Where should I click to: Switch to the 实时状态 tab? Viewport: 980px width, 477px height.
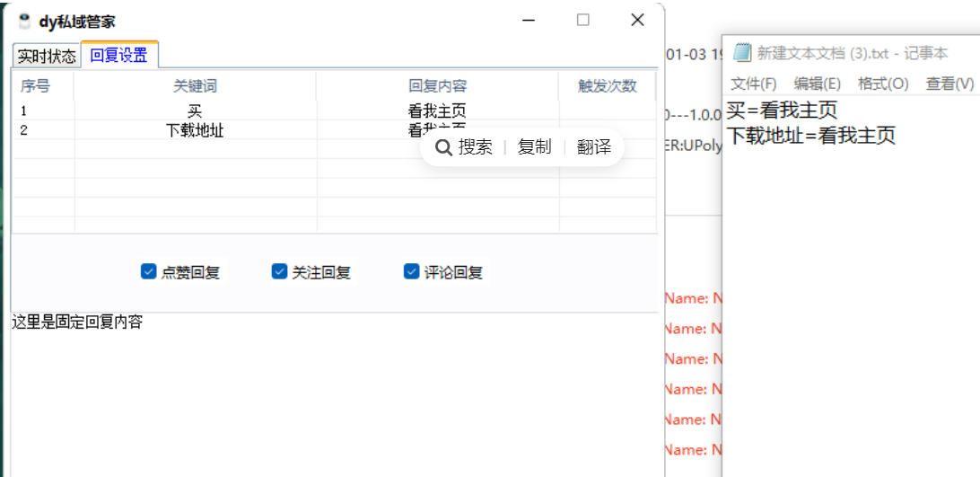(x=47, y=56)
